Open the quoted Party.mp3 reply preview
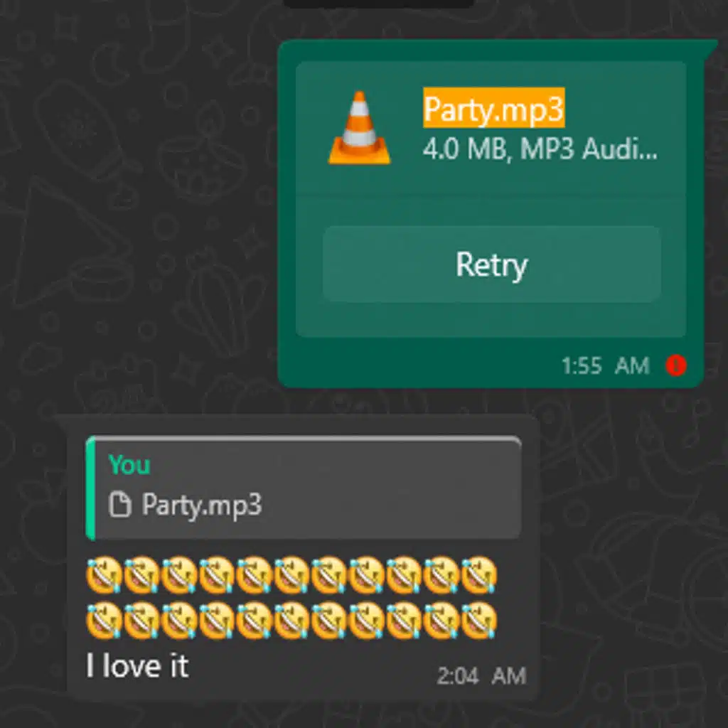The image size is (728, 728). coord(304,488)
